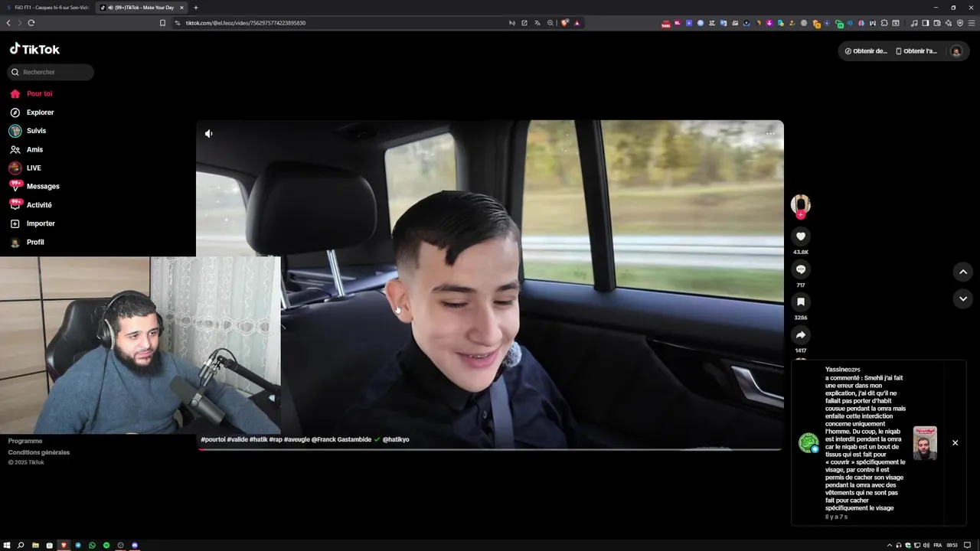Click the @hatikyo mention
The width and height of the screenshot is (980, 551).
(396, 440)
